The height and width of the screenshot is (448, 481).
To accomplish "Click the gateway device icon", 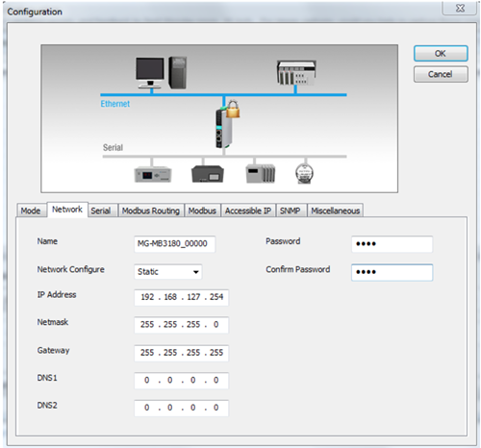I will pos(223,128).
